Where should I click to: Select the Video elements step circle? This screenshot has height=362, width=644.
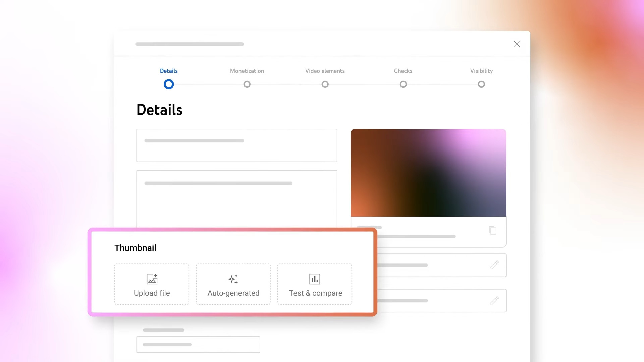[325, 84]
